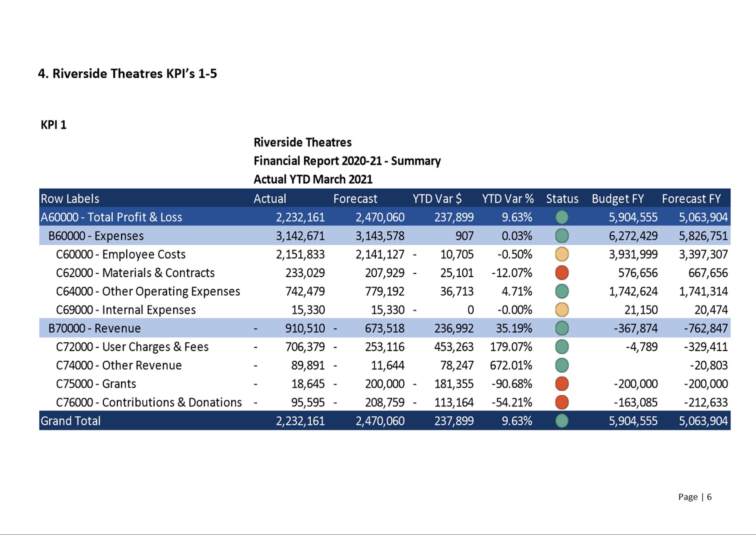Click the heading '4. Riverside Theatres KPI's 1-5'
This screenshot has height=535, width=756.
127,74
